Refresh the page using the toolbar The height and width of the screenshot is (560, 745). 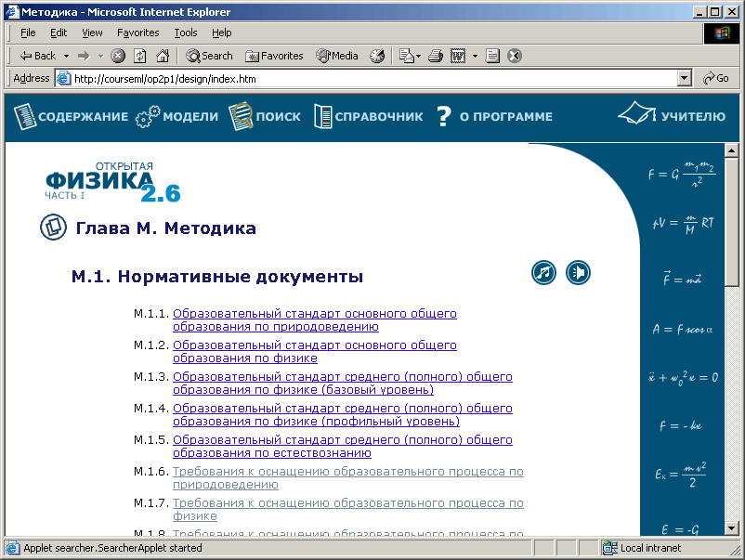tap(139, 56)
